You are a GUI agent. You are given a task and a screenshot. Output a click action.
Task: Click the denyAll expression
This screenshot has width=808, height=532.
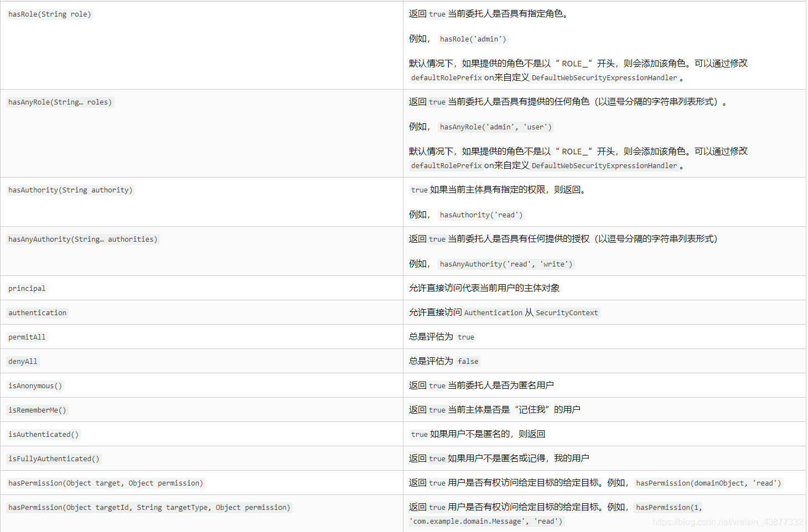click(23, 361)
